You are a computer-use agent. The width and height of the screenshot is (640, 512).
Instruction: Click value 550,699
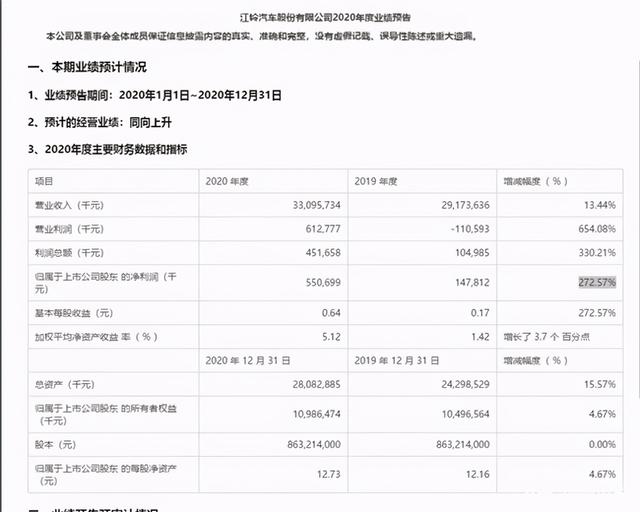323,283
